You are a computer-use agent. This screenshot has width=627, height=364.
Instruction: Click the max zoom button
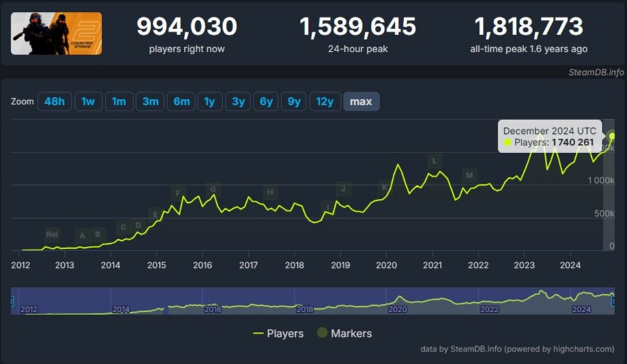click(361, 101)
